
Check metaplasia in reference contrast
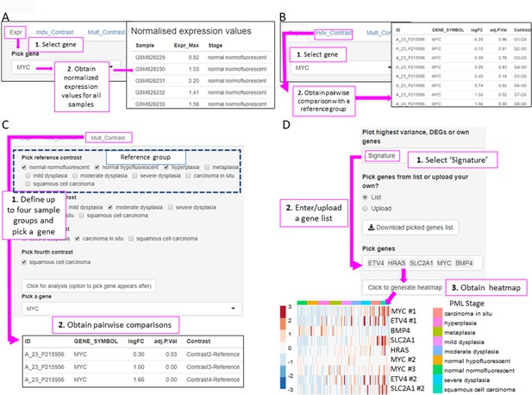coord(207,167)
